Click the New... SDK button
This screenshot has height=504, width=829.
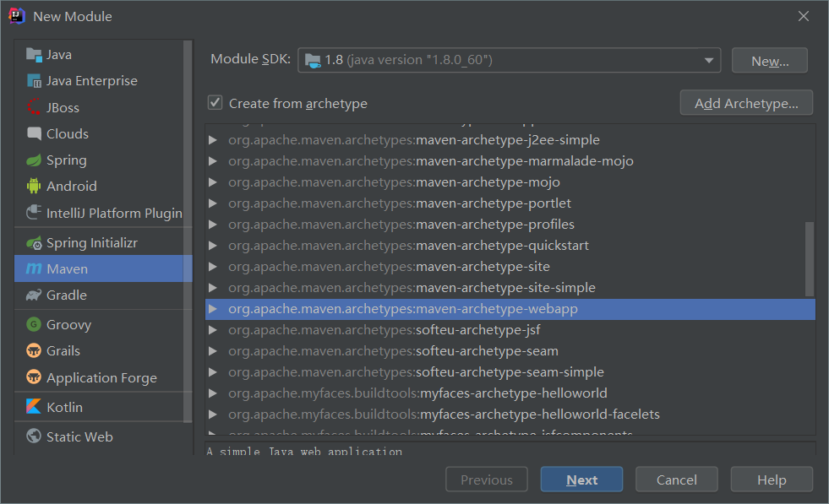(769, 61)
